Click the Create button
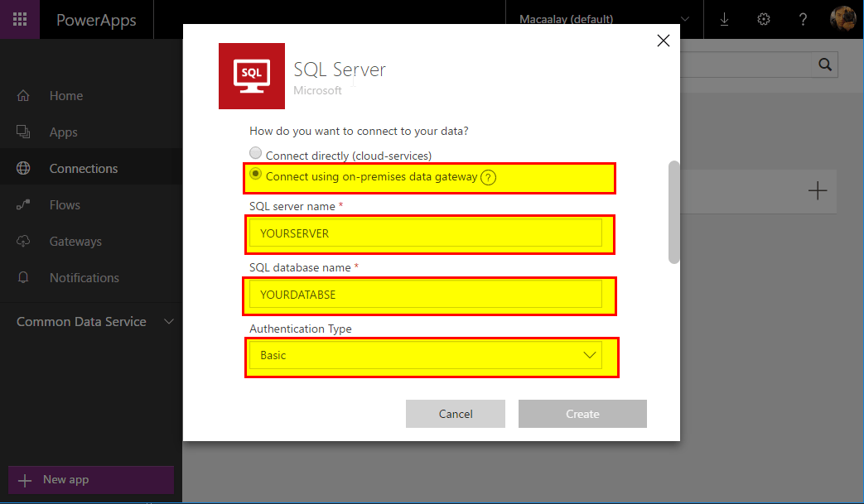The image size is (864, 504). point(582,414)
